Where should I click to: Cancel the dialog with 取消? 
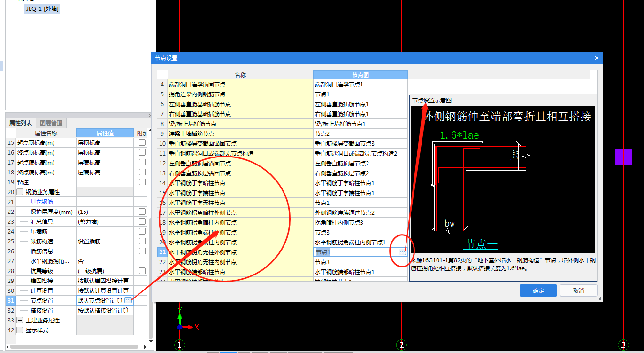(x=579, y=290)
